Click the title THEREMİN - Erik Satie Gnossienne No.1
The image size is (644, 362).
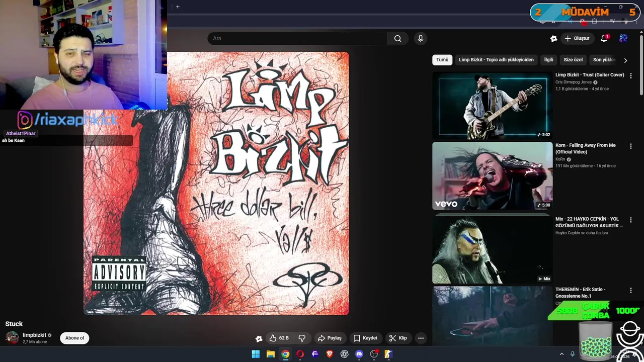580,293
